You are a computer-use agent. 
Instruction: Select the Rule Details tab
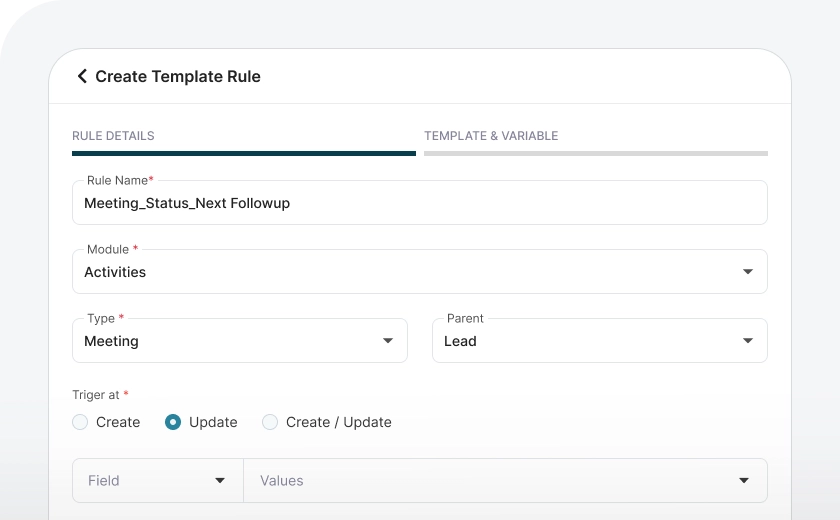(113, 136)
